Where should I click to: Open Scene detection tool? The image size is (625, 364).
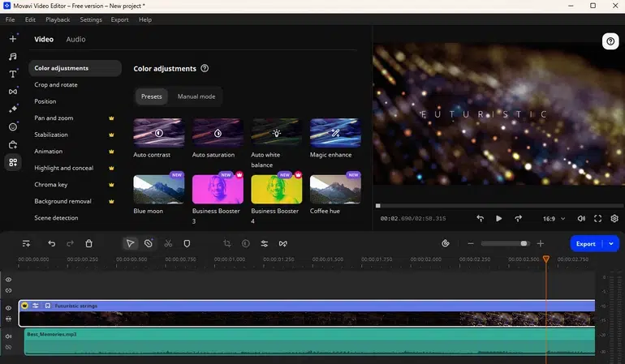pyautogui.click(x=56, y=218)
